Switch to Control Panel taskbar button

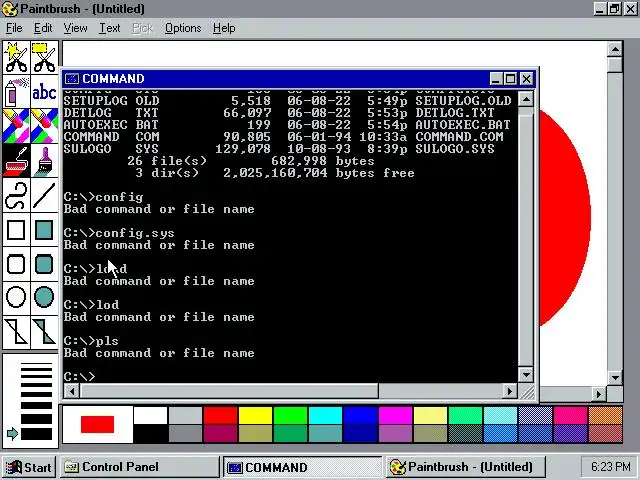(140, 467)
